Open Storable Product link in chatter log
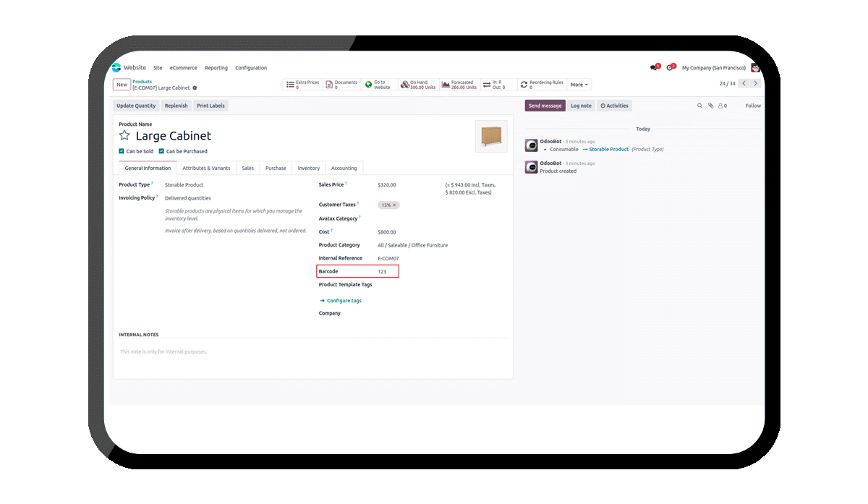Screen dimensions: 868x504 coord(609,150)
